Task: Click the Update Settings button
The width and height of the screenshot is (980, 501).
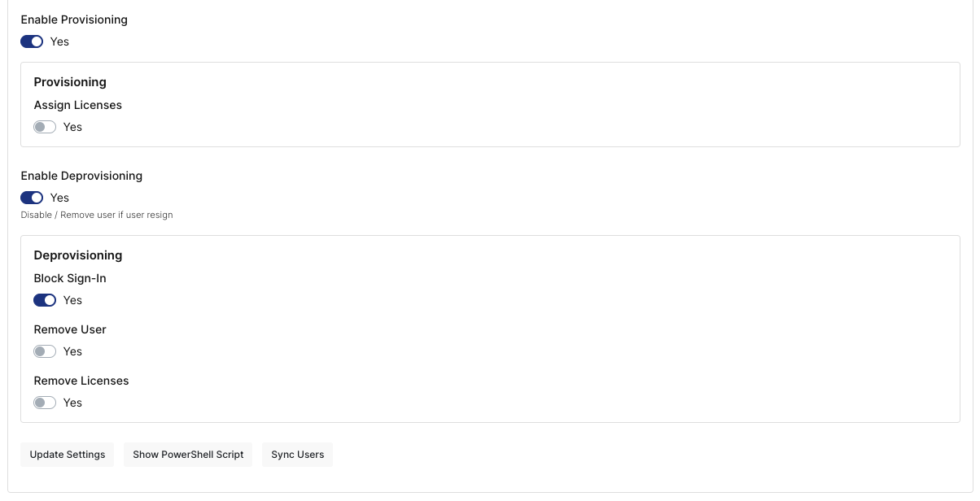Action: click(68, 455)
